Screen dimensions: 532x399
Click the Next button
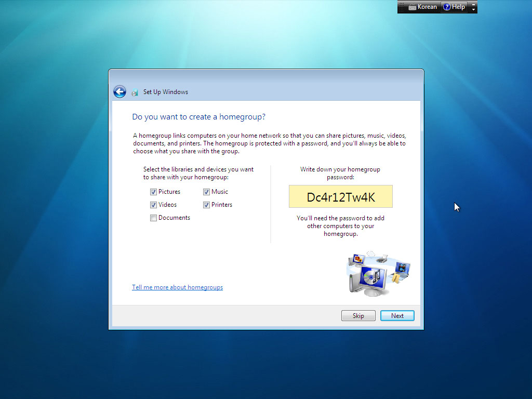[x=397, y=315]
